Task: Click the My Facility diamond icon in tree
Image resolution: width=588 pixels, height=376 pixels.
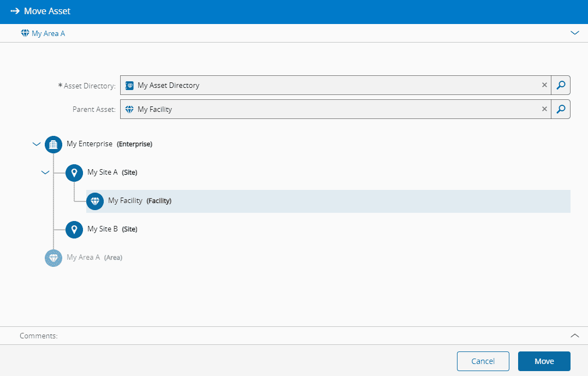Action: pyautogui.click(x=95, y=201)
